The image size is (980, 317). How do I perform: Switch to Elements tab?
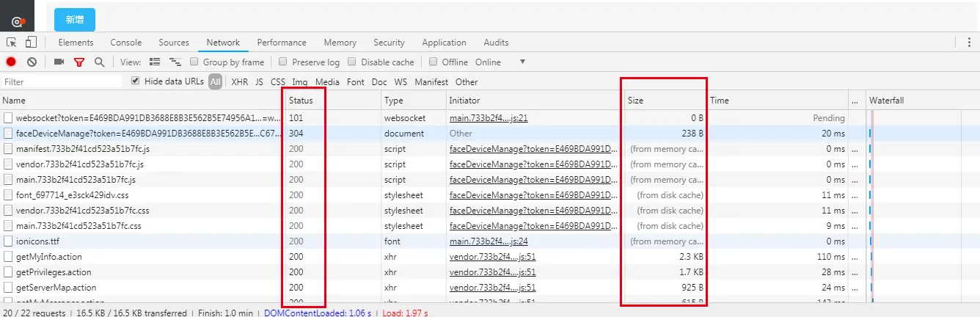76,43
